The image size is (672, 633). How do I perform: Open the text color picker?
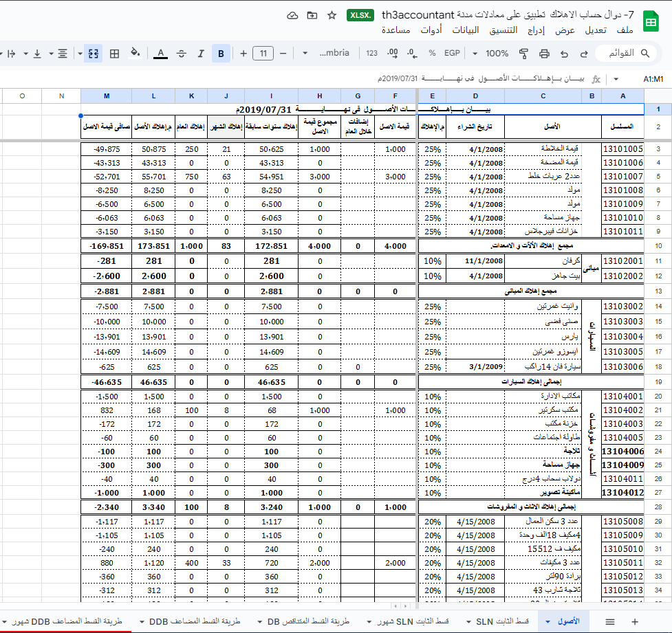click(x=160, y=54)
